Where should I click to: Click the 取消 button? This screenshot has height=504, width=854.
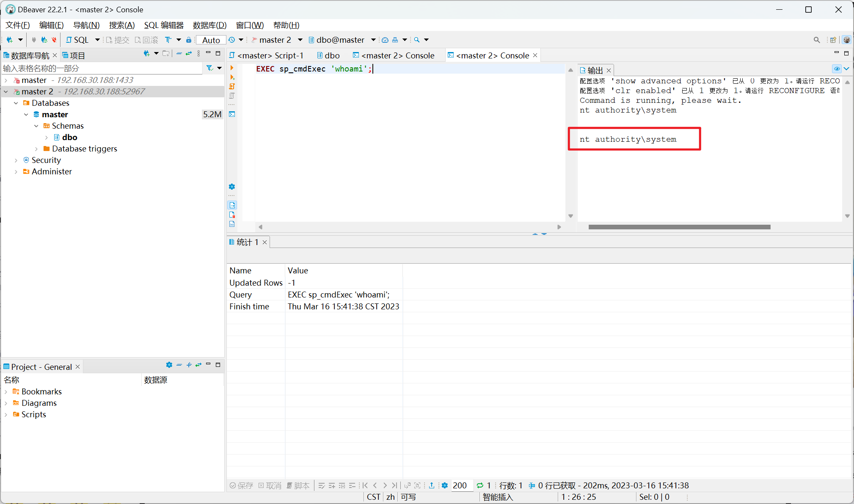[x=270, y=485]
